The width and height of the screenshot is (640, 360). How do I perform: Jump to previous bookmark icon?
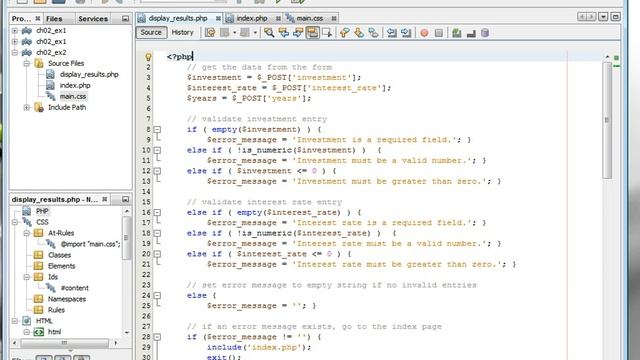pyautogui.click(x=344, y=33)
